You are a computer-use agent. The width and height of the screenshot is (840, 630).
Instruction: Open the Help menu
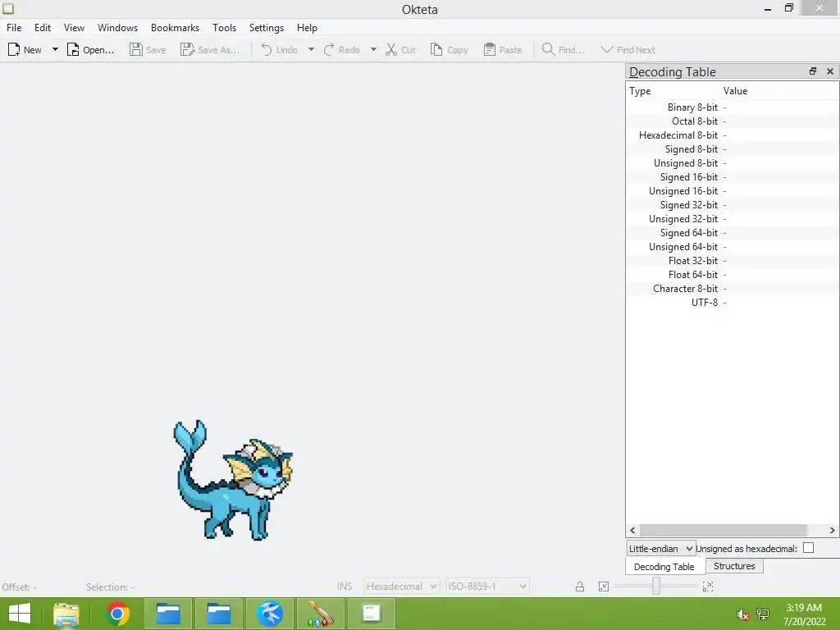click(x=307, y=28)
